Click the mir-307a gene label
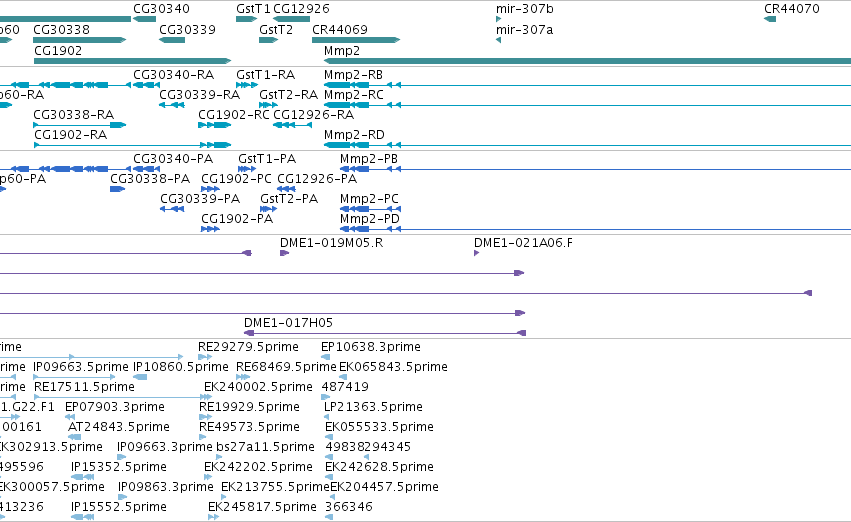851x522 pixels. (524, 29)
